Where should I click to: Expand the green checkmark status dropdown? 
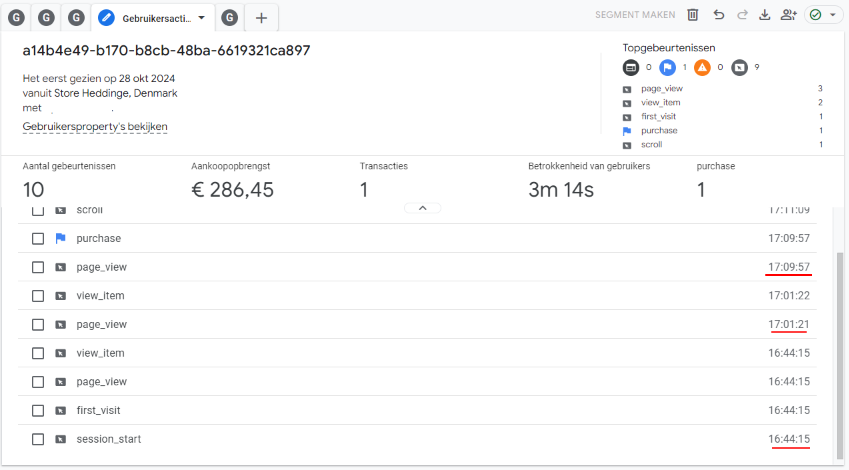pos(823,15)
